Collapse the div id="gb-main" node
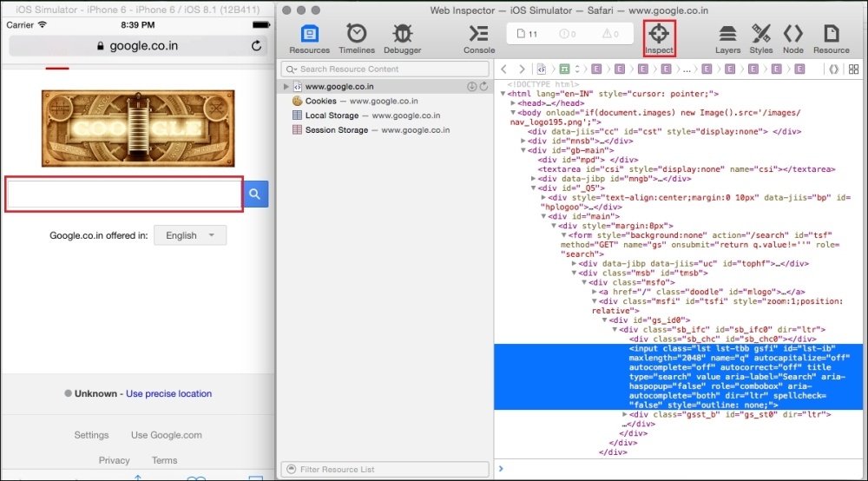868x481 pixels. point(523,150)
